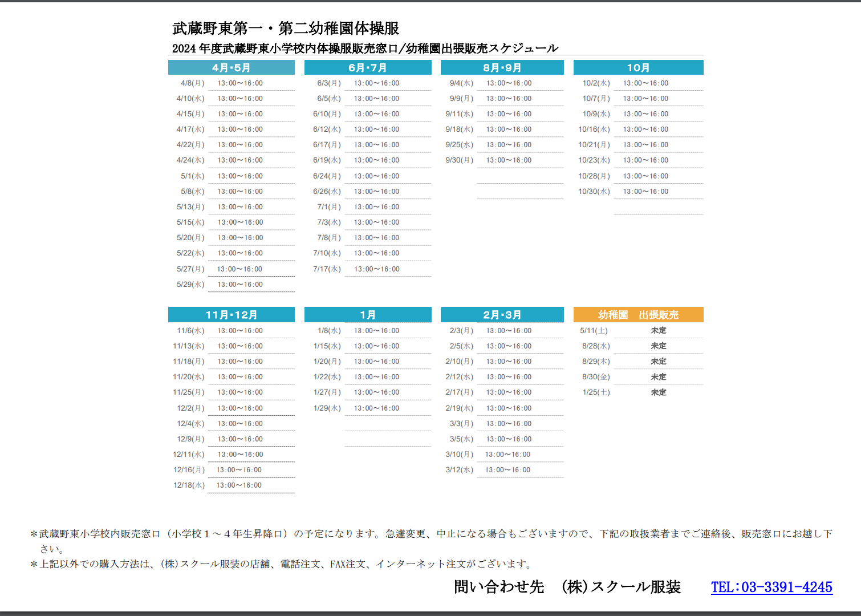Click the date 9/30(月)
Image resolution: width=861 pixels, height=616 pixels.
click(460, 160)
